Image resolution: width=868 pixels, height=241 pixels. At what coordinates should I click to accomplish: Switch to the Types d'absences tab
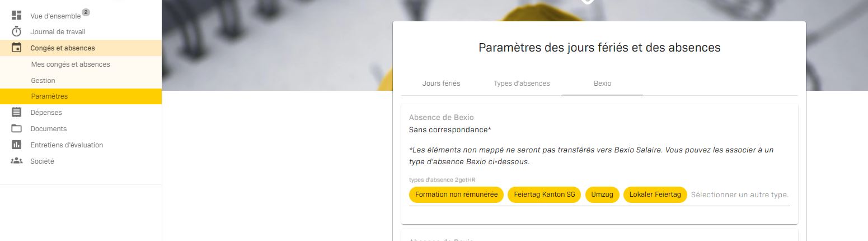tap(522, 84)
